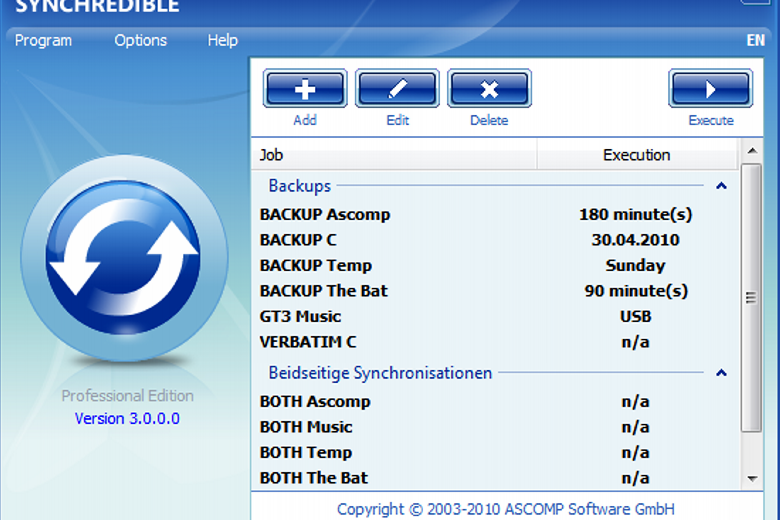
Task: Click the scrollbar down arrow
Action: [752, 479]
